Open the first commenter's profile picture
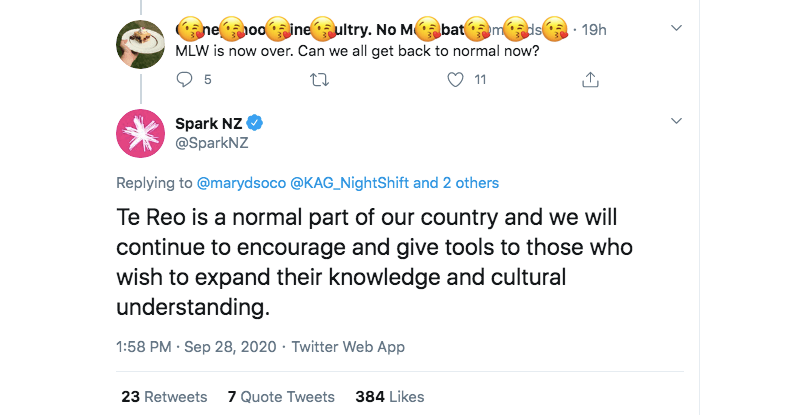 [142, 45]
